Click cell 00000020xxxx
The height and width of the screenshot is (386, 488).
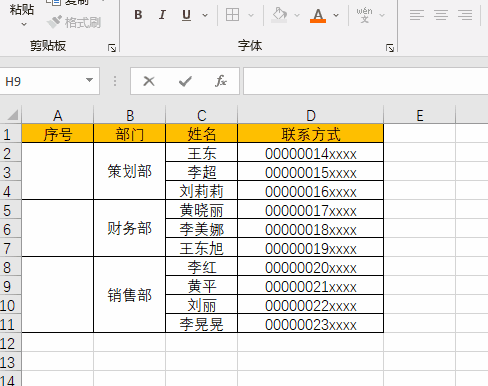311,267
